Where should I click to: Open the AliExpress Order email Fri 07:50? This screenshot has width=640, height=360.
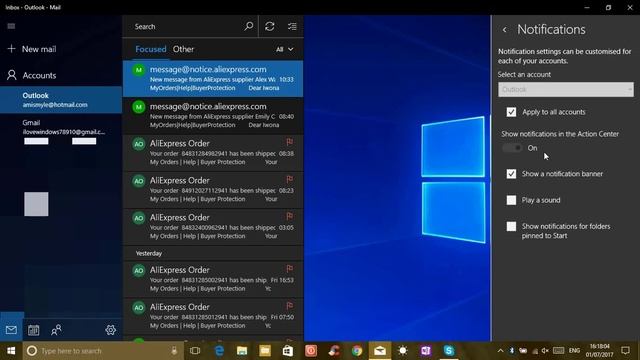pyautogui.click(x=213, y=316)
